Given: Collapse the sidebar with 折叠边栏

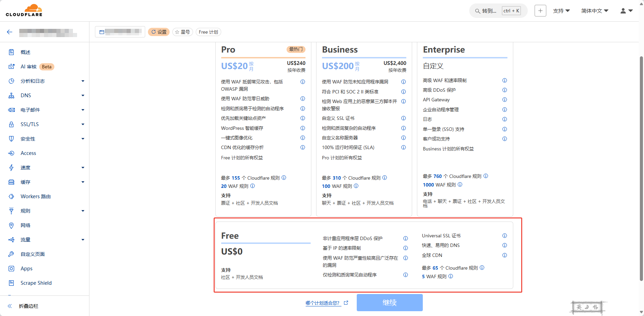Looking at the screenshot, I should tap(23, 306).
